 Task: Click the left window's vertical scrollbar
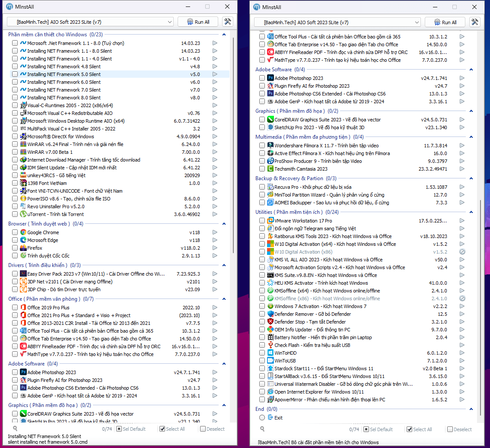[233, 145]
